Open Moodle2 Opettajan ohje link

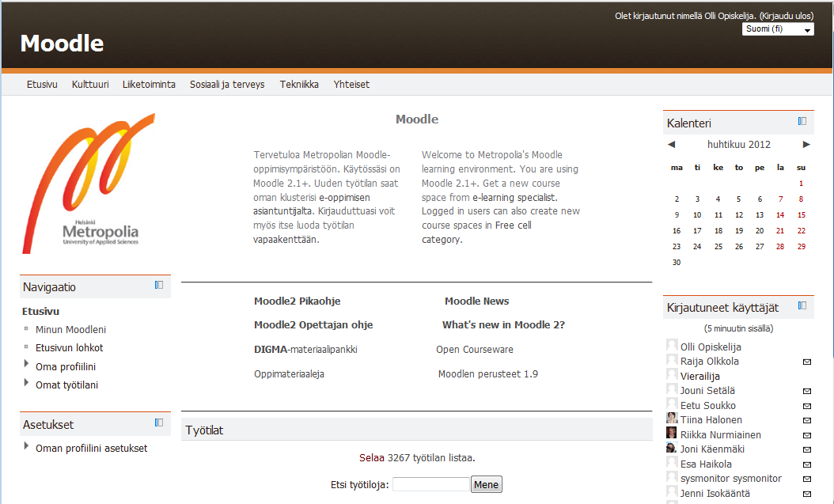click(x=313, y=325)
